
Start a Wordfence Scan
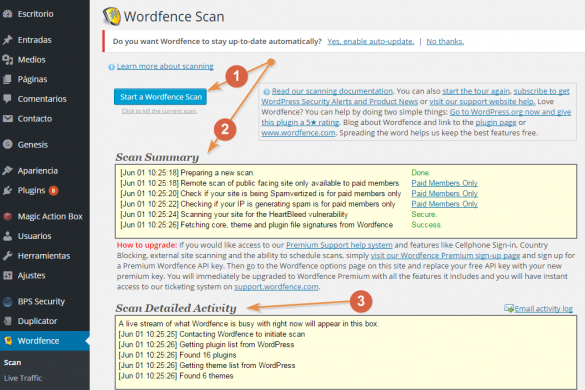(160, 97)
